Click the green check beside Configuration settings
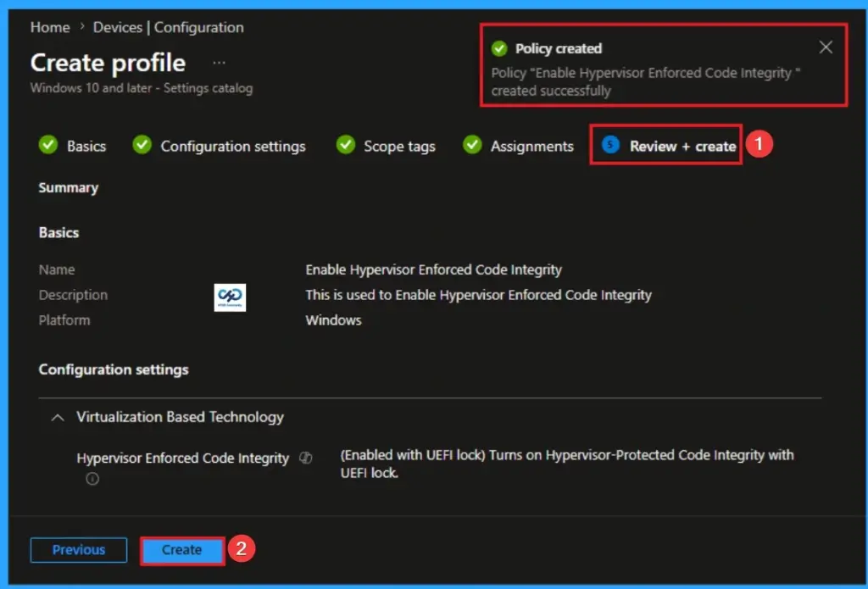Image resolution: width=868 pixels, height=589 pixels. pyautogui.click(x=142, y=144)
